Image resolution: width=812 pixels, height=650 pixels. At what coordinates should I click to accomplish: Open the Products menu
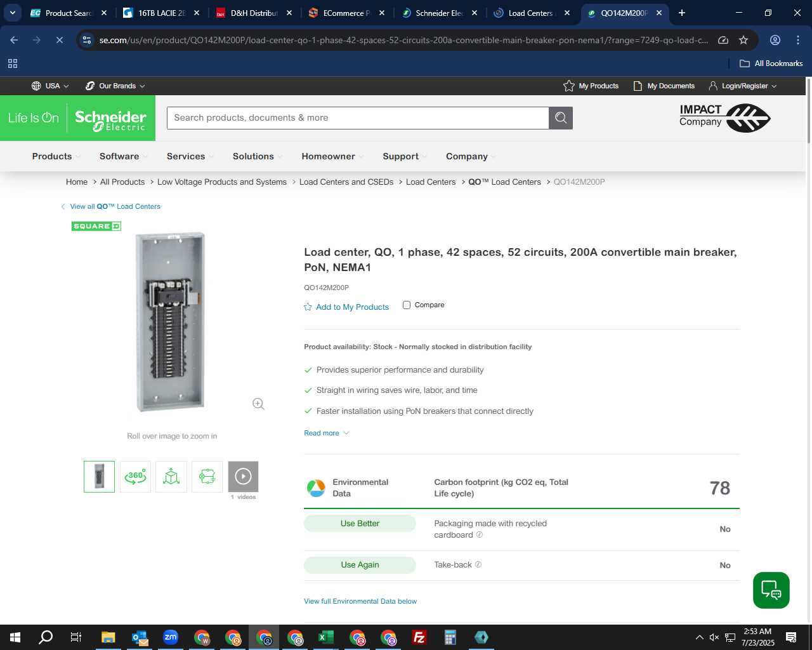tap(56, 156)
